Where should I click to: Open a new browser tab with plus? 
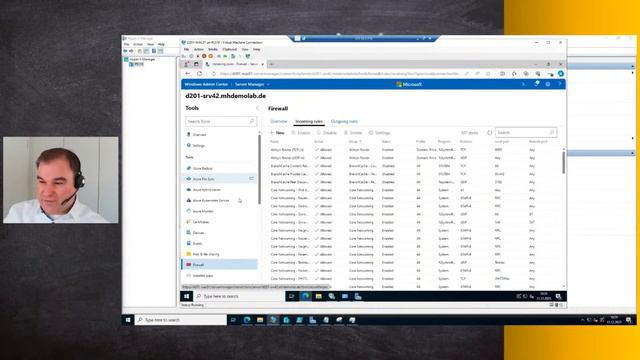271,64
